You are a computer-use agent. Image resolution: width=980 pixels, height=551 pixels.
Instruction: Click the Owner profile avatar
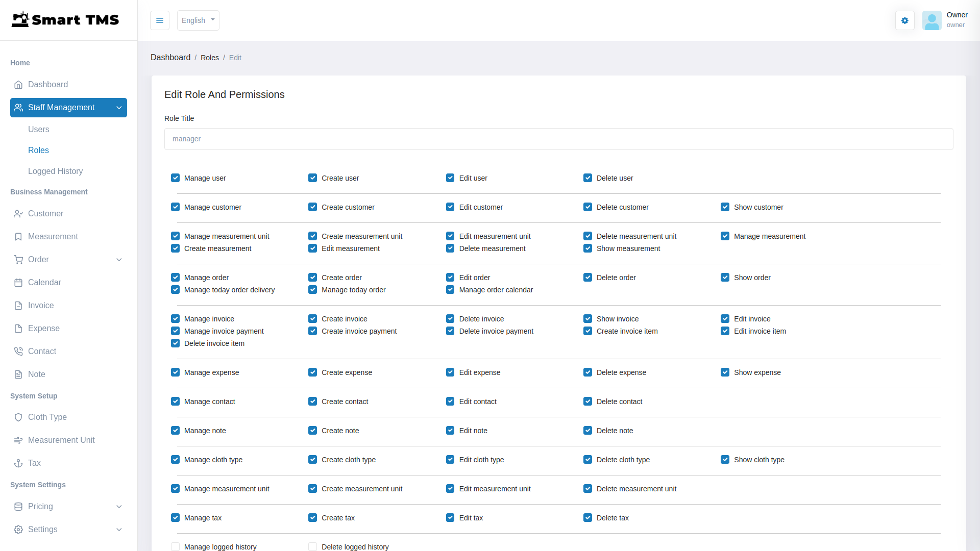tap(932, 20)
